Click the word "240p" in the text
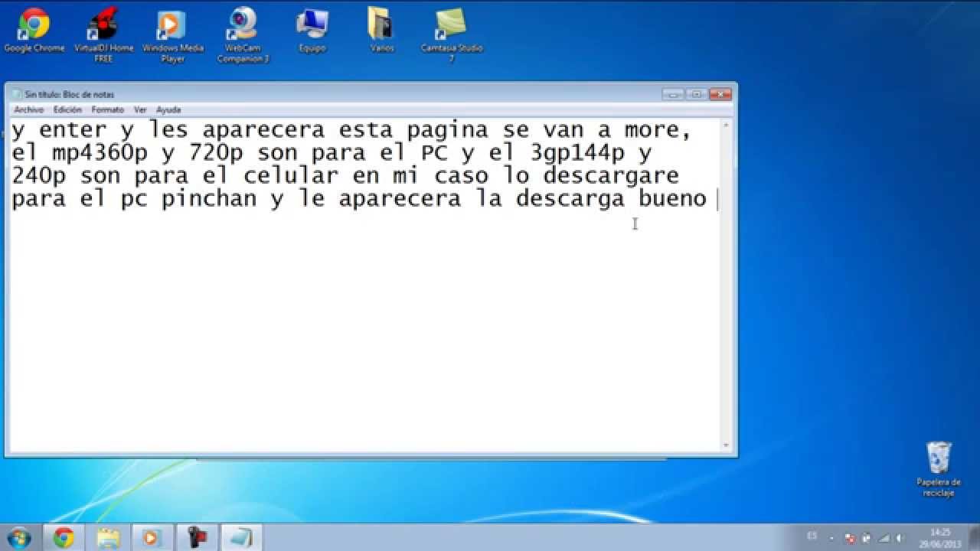980x551 pixels. click(38, 176)
